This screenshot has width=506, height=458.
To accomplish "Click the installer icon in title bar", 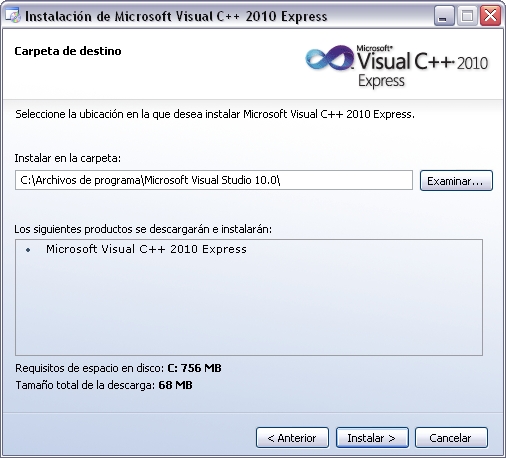I will (x=13, y=16).
